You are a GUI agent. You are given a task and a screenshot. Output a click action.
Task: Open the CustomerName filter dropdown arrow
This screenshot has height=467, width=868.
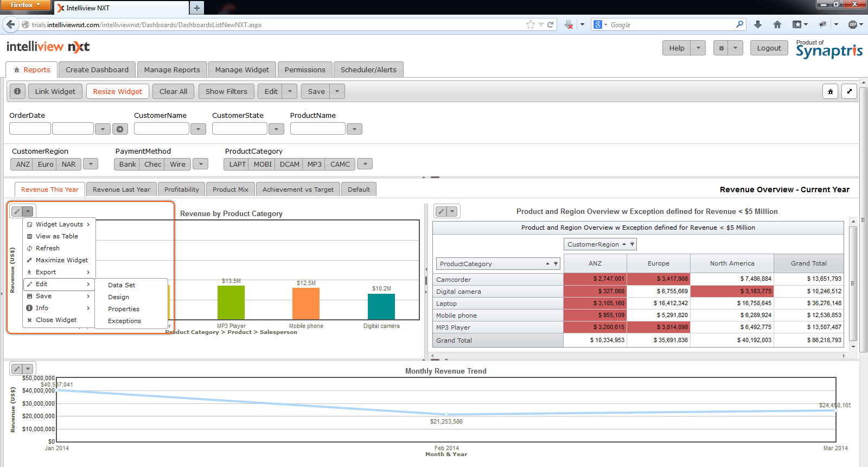[x=198, y=129]
